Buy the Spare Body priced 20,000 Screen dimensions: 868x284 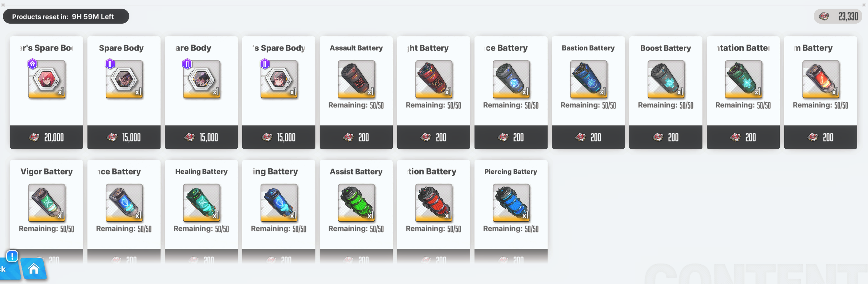click(x=47, y=137)
